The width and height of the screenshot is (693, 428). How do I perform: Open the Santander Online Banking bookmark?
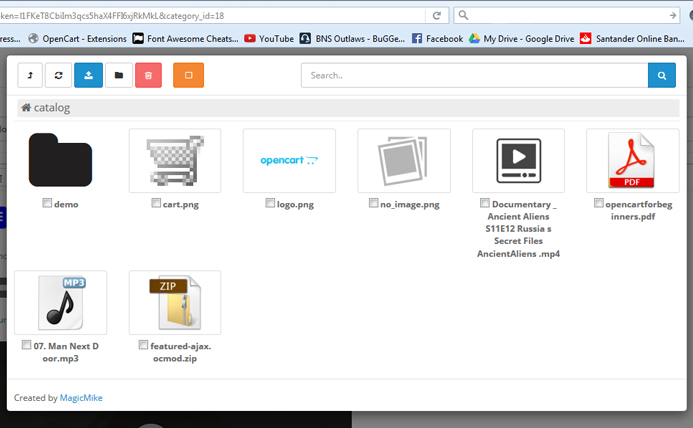(x=632, y=38)
